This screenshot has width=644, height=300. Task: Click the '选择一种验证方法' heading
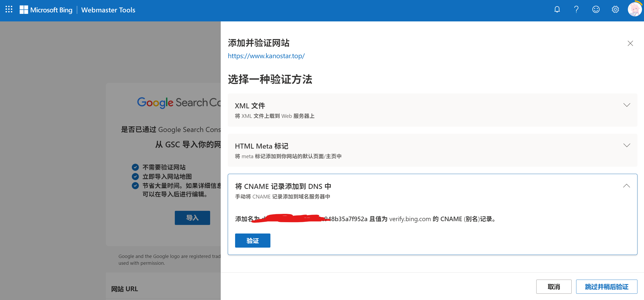pyautogui.click(x=270, y=79)
